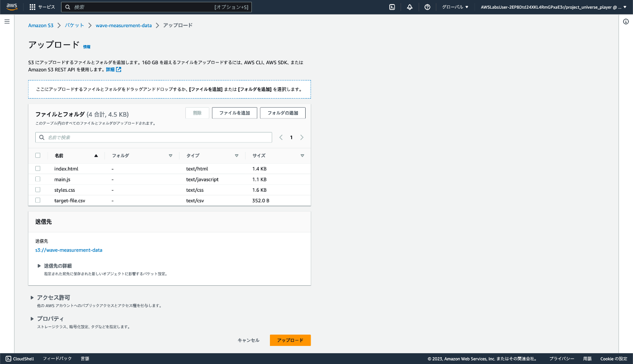
Task: Select all files with header checkbox
Action: pyautogui.click(x=38, y=155)
